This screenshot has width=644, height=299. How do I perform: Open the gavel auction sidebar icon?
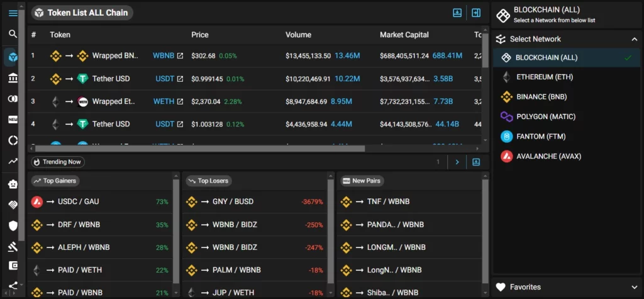[13, 247]
